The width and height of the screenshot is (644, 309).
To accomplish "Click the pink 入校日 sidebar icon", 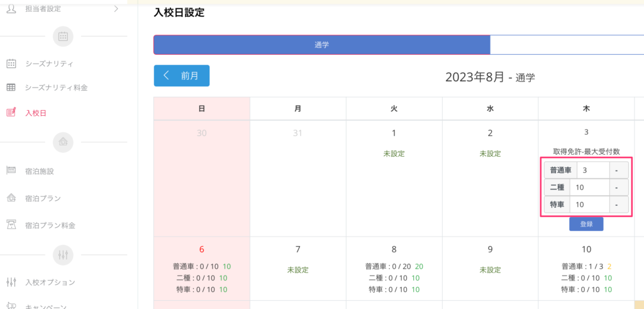I will pos(11,113).
